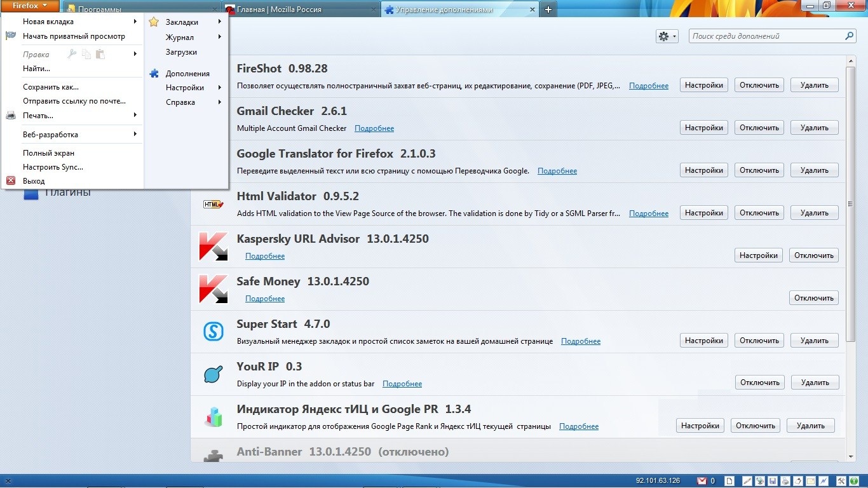Click the orange Firefox menu button
The width and height of the screenshot is (868, 488).
[30, 6]
